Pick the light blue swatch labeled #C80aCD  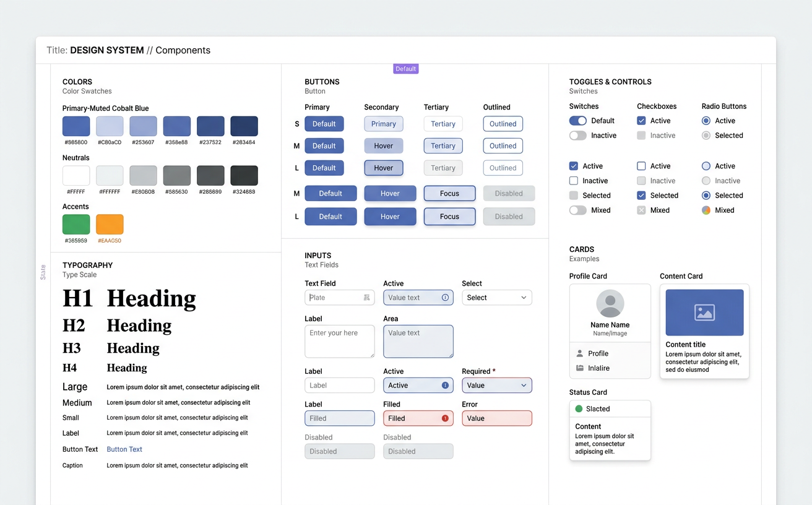(x=110, y=126)
